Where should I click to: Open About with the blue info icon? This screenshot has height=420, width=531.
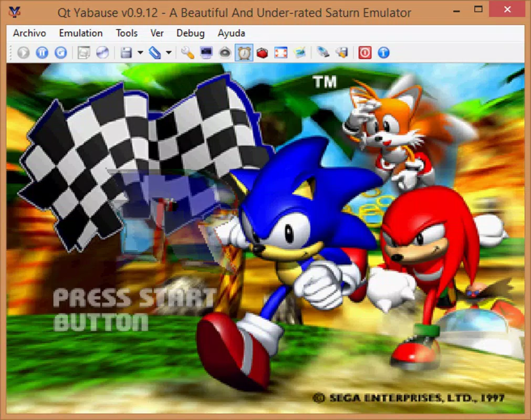(384, 53)
